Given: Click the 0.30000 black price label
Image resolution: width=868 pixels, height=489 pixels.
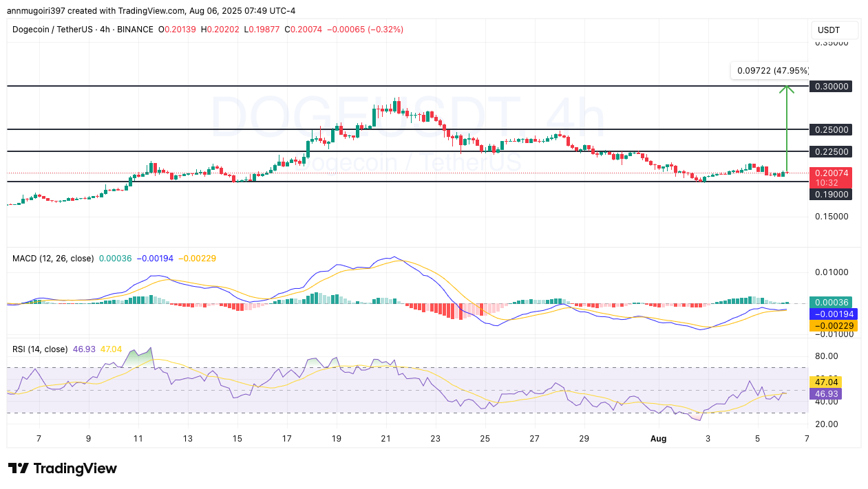Looking at the screenshot, I should pos(832,87).
